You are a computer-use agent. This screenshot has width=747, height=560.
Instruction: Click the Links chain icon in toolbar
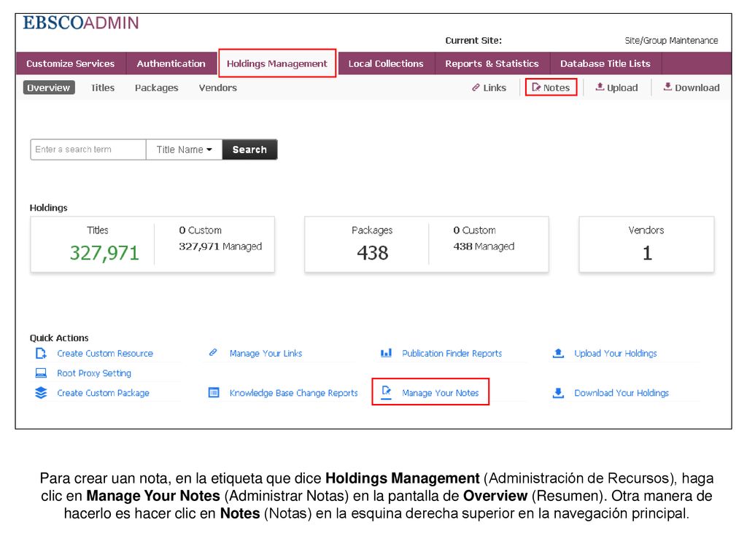[x=476, y=87]
